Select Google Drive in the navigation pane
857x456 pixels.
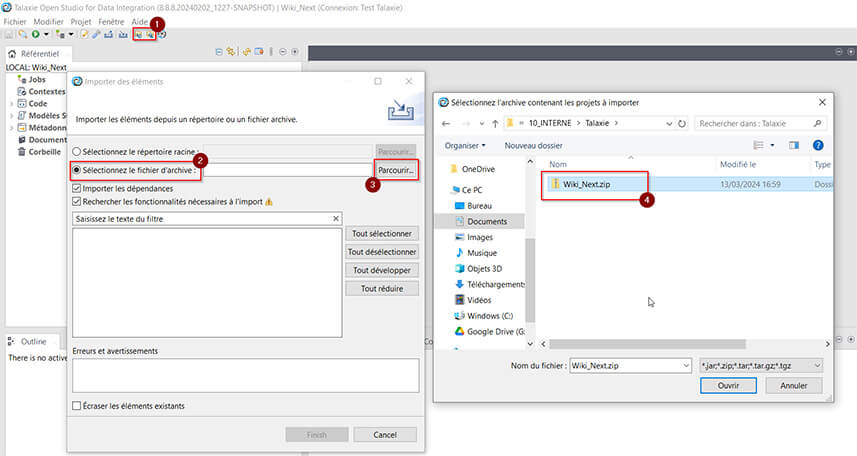click(x=489, y=332)
